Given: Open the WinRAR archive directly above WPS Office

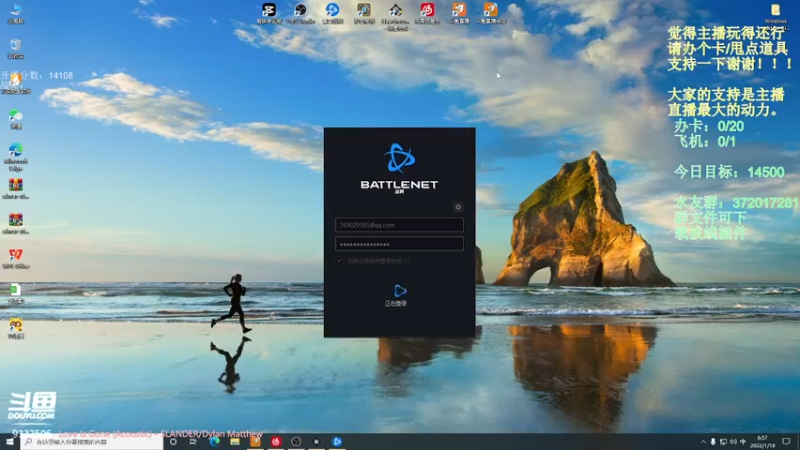Looking at the screenshot, I should click(16, 223).
